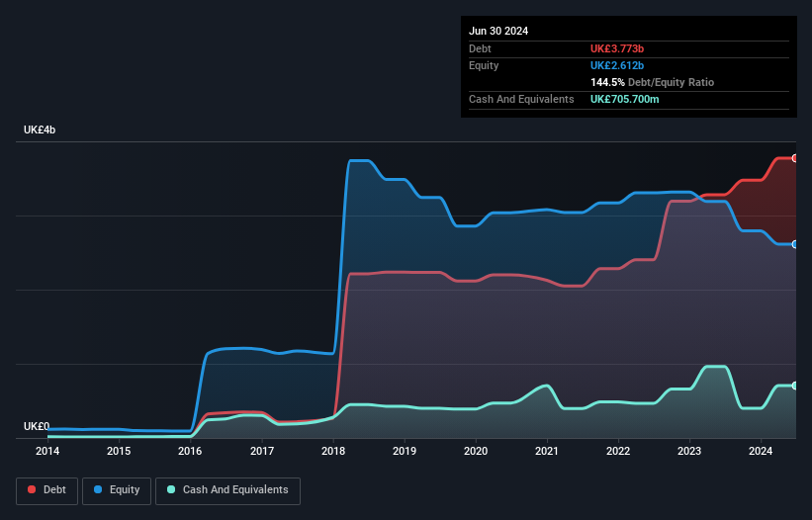Click the red Debt end-point marker
Screen dimensions: 812x520
tap(795, 158)
